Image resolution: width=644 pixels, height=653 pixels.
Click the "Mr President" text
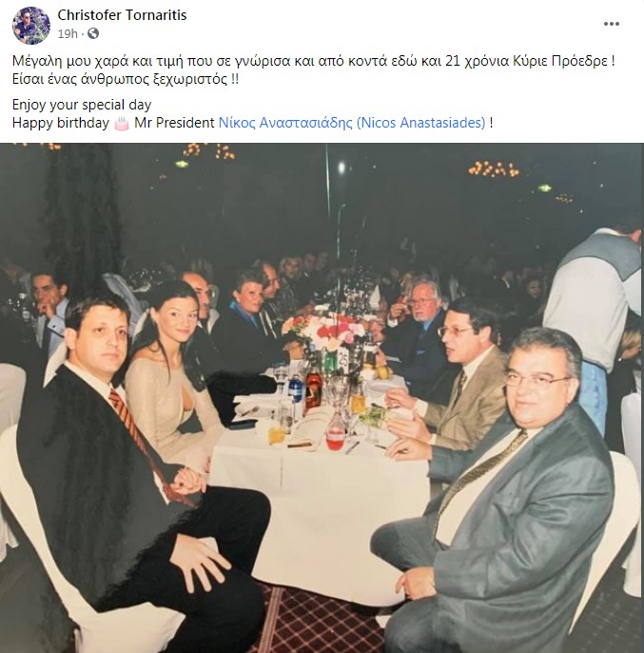(174, 123)
